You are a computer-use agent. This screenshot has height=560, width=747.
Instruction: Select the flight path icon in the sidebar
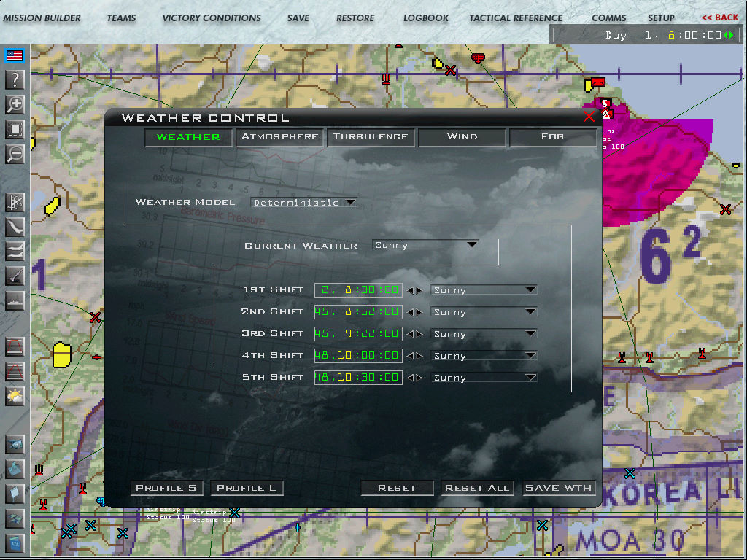click(15, 227)
